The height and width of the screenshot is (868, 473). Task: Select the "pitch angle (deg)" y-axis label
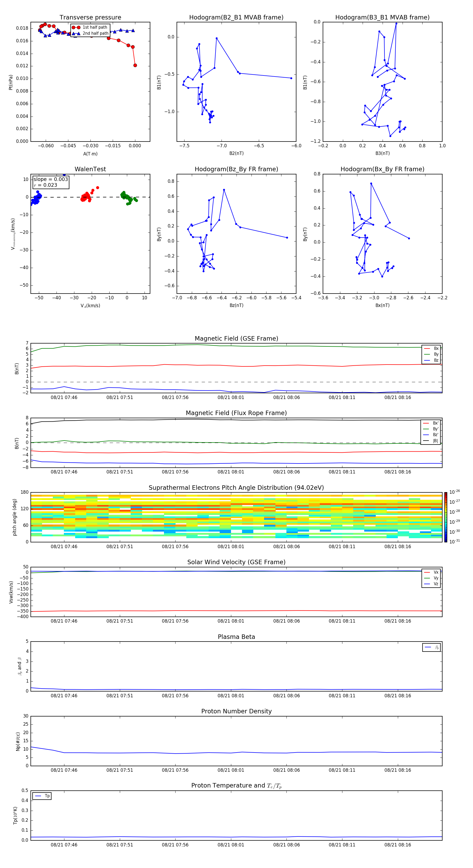click(x=14, y=517)
